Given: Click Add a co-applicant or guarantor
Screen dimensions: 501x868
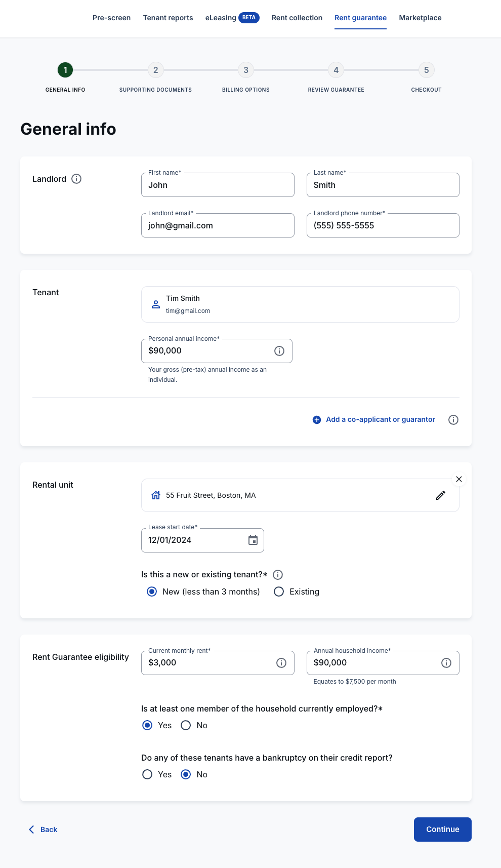Looking at the screenshot, I should 374,419.
